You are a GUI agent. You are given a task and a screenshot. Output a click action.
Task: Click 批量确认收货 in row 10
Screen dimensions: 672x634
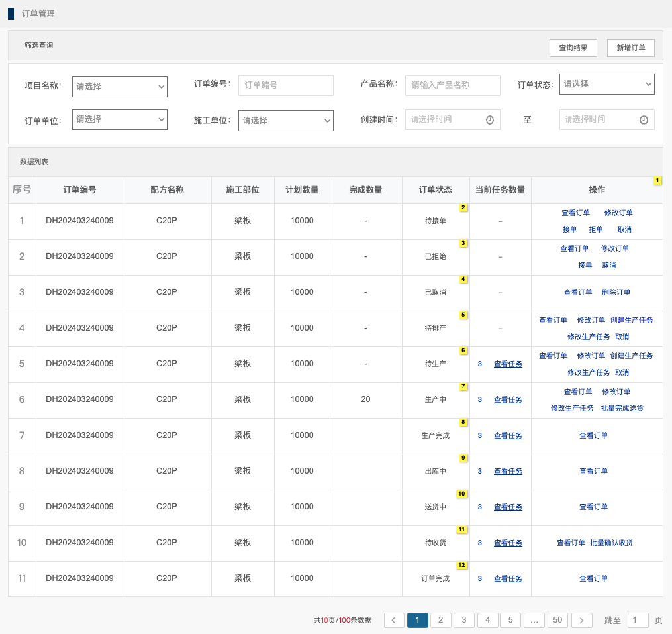click(611, 543)
